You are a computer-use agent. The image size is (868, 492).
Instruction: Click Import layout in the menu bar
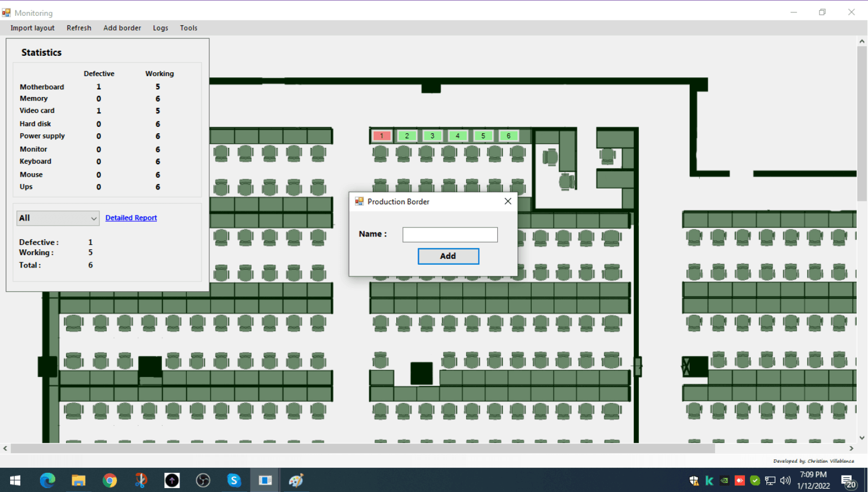pos(32,28)
